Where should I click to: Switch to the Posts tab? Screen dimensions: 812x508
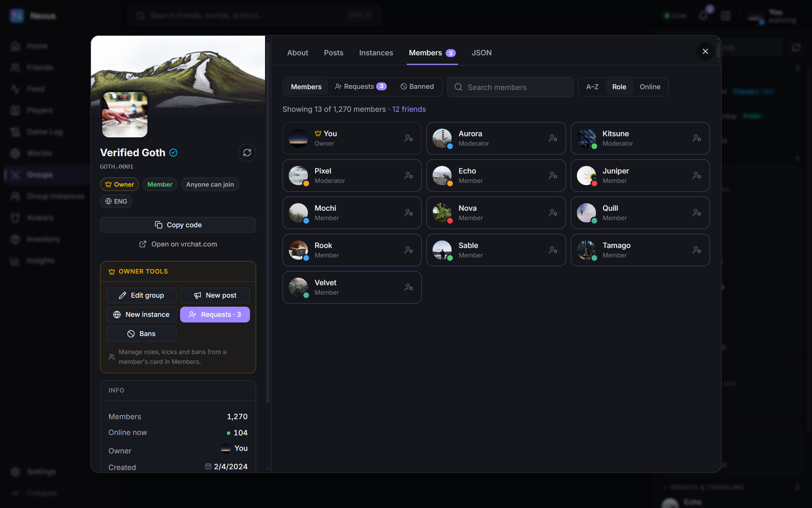[x=333, y=53]
